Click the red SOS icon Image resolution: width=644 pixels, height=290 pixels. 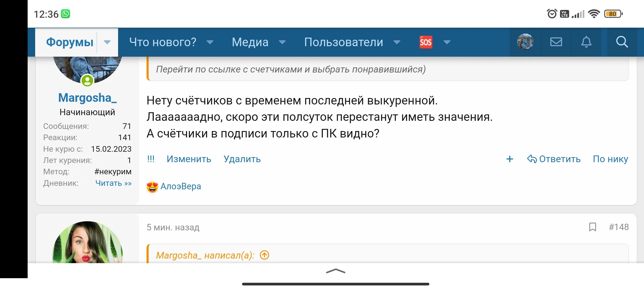426,42
